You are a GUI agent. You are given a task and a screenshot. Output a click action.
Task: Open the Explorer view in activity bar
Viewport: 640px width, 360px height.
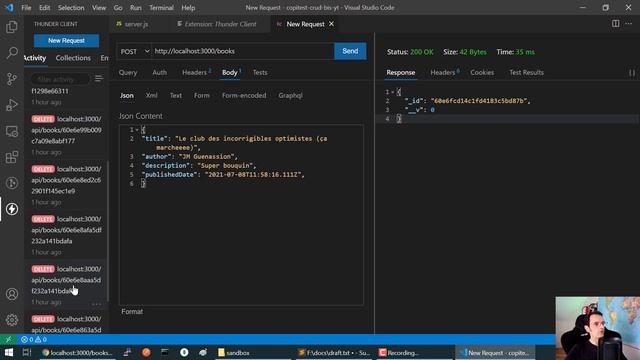12,27
